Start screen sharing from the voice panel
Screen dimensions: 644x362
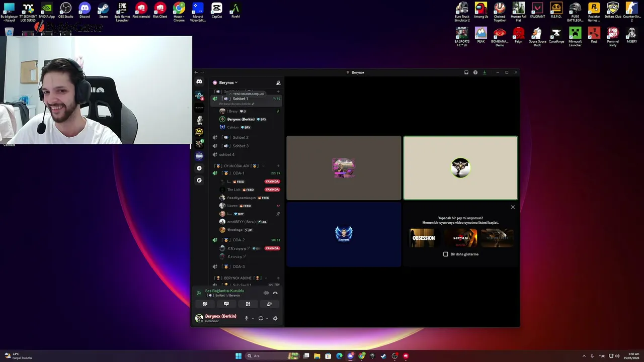(226, 304)
